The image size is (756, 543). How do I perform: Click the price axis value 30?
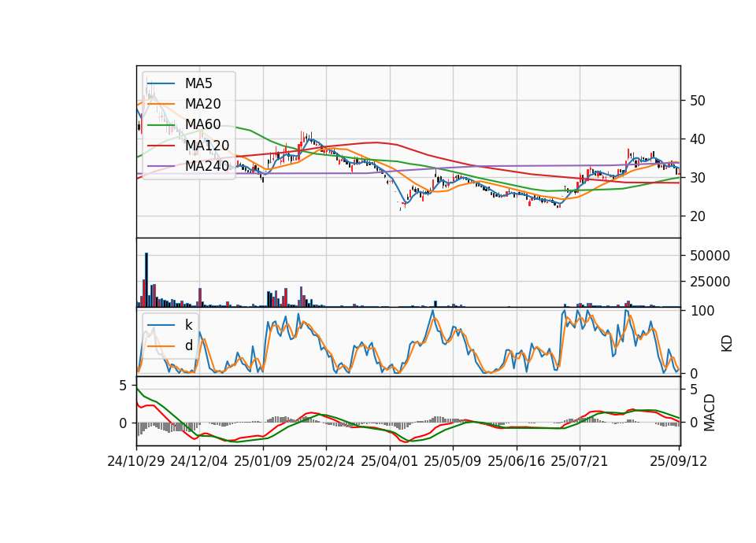[698, 178]
